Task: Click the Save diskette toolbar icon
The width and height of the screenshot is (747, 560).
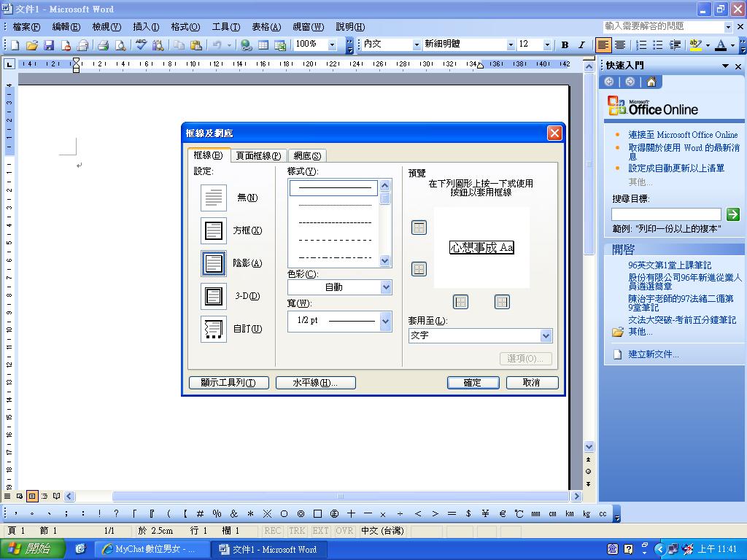Action: pyautogui.click(x=49, y=44)
